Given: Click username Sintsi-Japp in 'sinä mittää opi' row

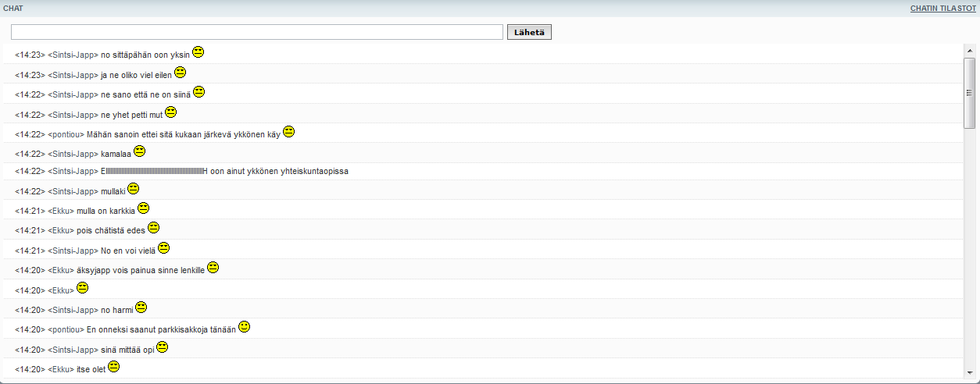Looking at the screenshot, I should (x=73, y=350).
